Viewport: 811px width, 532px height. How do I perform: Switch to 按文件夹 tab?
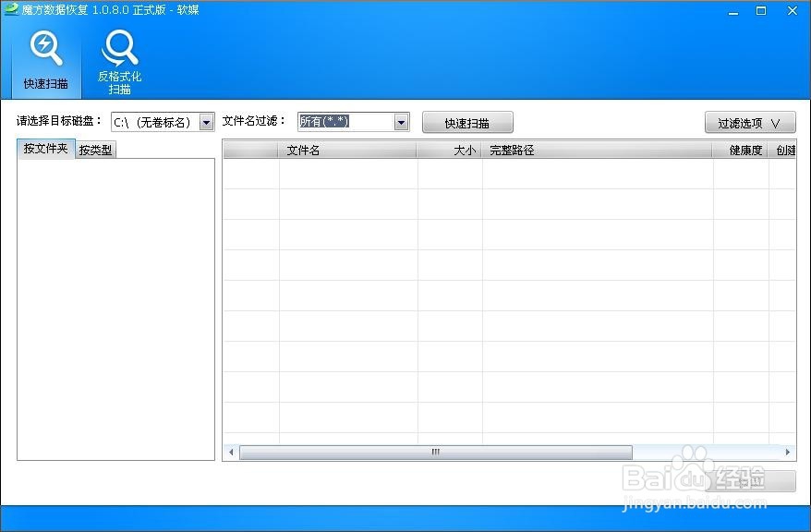tap(45, 149)
